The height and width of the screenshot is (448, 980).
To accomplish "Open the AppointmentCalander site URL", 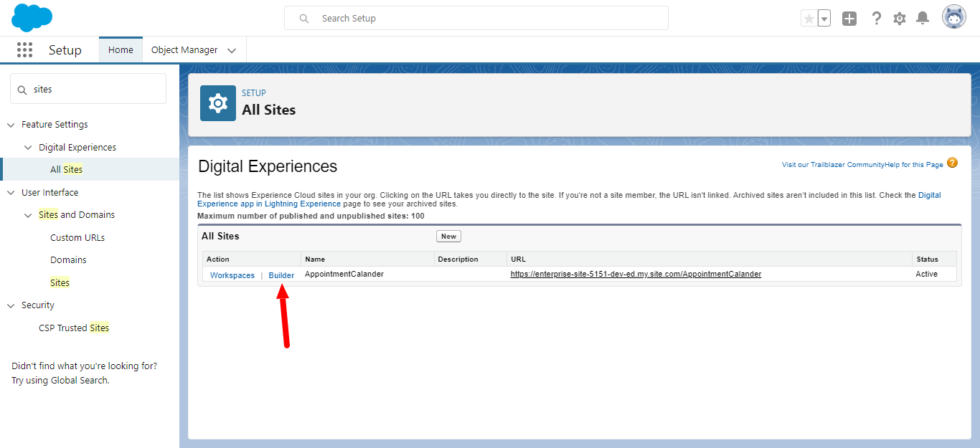I will coord(636,274).
